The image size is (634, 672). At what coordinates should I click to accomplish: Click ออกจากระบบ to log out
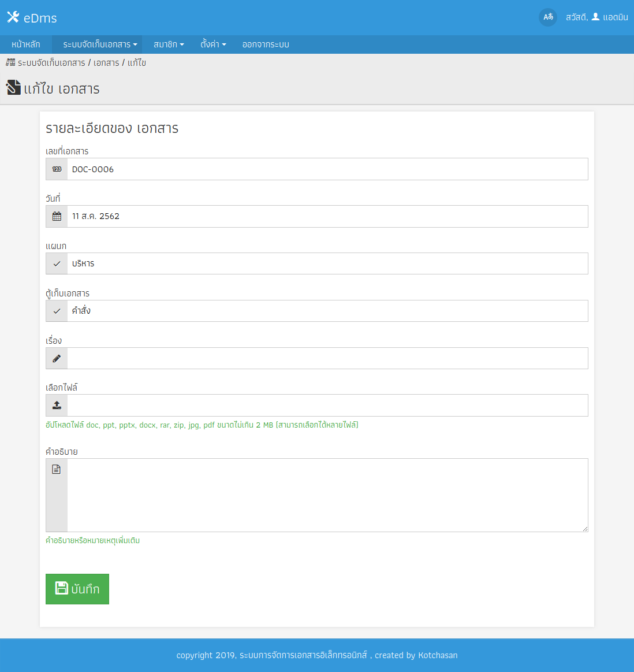tap(266, 44)
